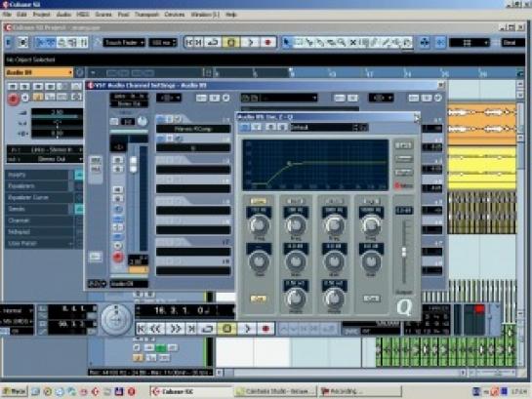The width and height of the screenshot is (532, 399).
Task: Toggle Cycle in the project toolbar
Action: point(213,42)
